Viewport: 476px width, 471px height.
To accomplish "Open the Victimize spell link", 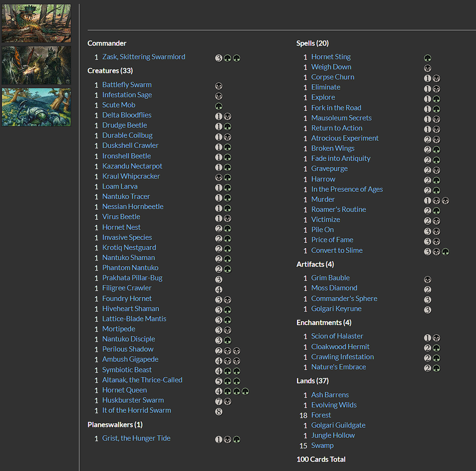I will tap(325, 219).
